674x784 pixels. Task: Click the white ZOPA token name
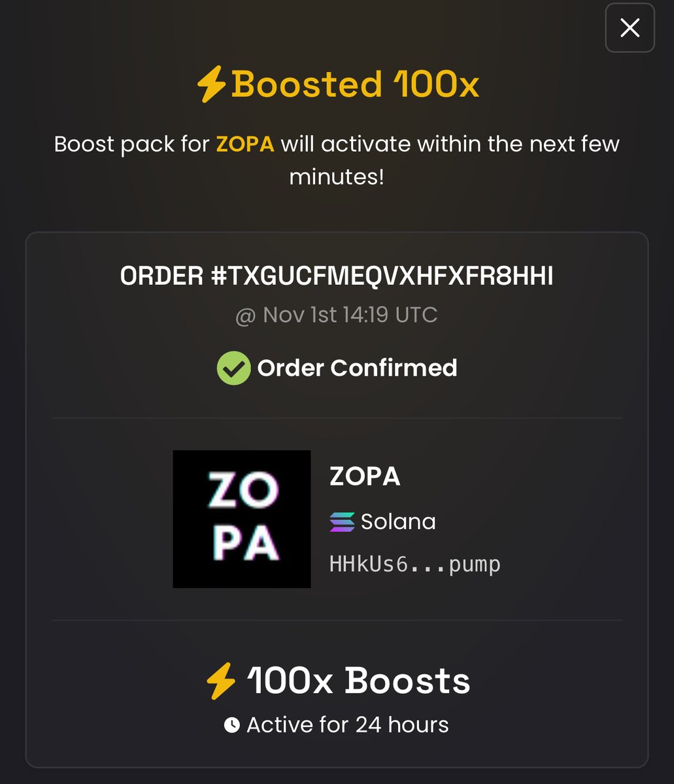click(365, 477)
